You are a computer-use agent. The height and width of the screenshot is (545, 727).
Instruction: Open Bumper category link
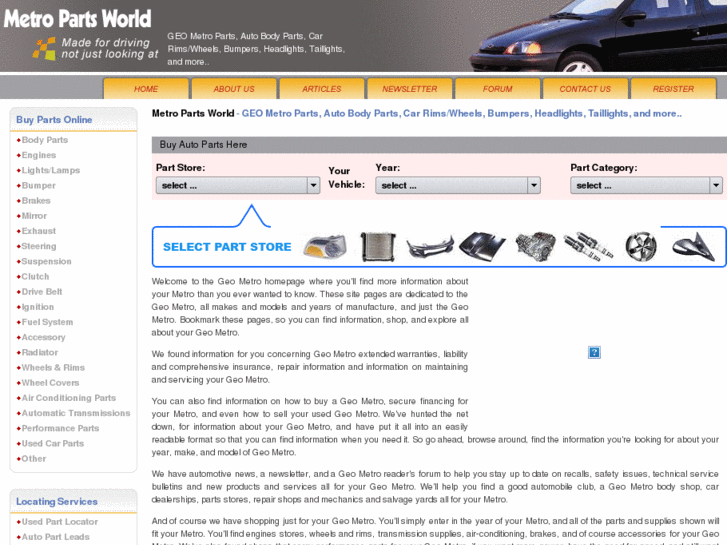coord(39,186)
